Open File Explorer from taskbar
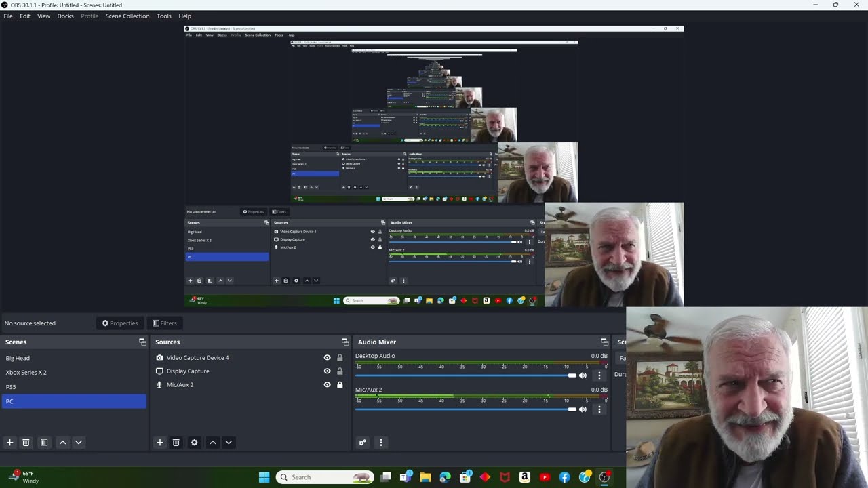This screenshot has height=488, width=868. pos(425,477)
